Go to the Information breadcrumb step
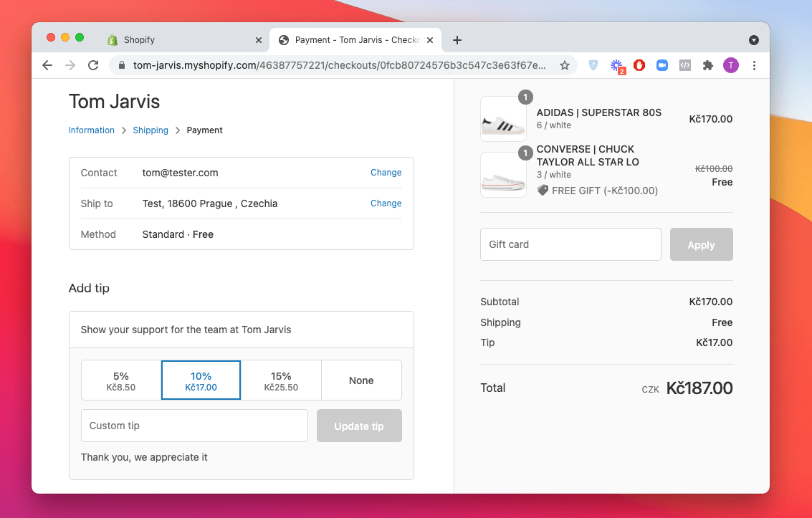The image size is (812, 518). tap(91, 130)
